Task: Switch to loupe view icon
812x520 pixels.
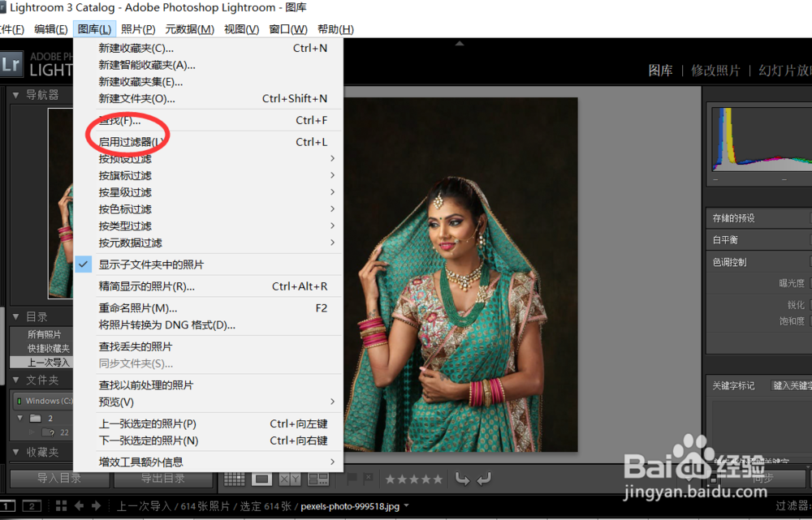Action: 262,479
